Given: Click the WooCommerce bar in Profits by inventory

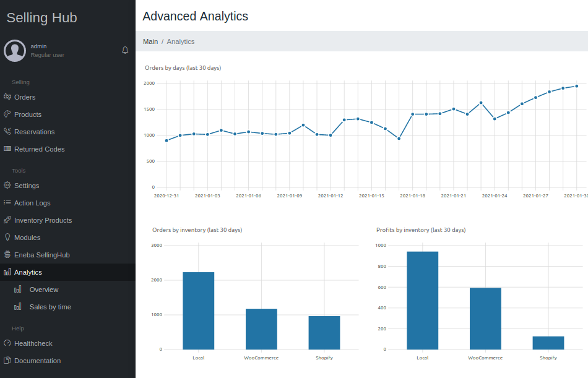Looking at the screenshot, I should [485, 319].
